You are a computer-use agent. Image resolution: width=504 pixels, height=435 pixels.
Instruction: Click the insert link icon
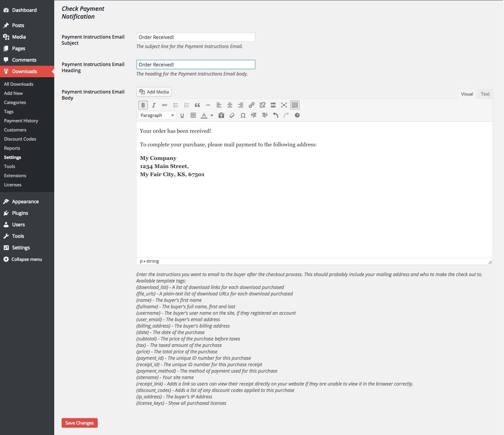point(251,105)
